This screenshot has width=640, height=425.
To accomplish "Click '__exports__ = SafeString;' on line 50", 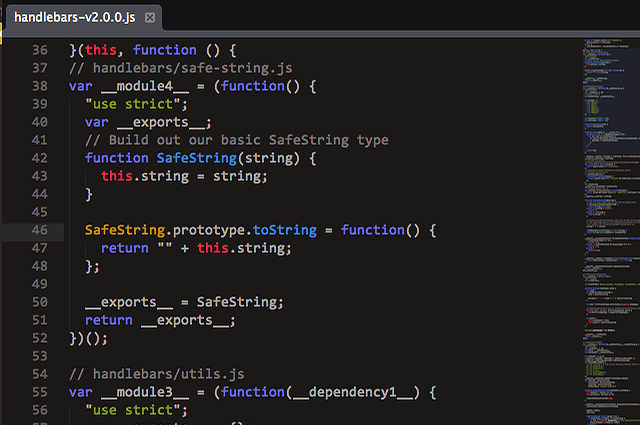I will [x=184, y=303].
